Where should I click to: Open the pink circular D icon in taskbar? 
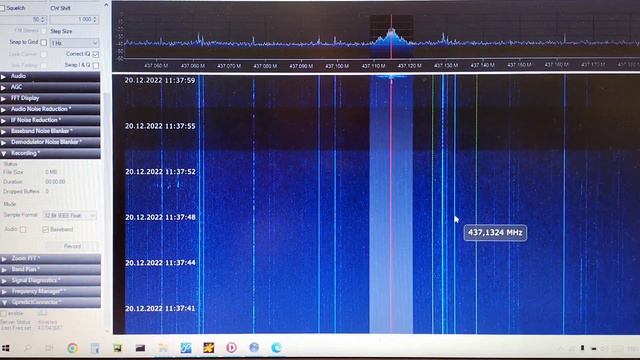pos(231,348)
